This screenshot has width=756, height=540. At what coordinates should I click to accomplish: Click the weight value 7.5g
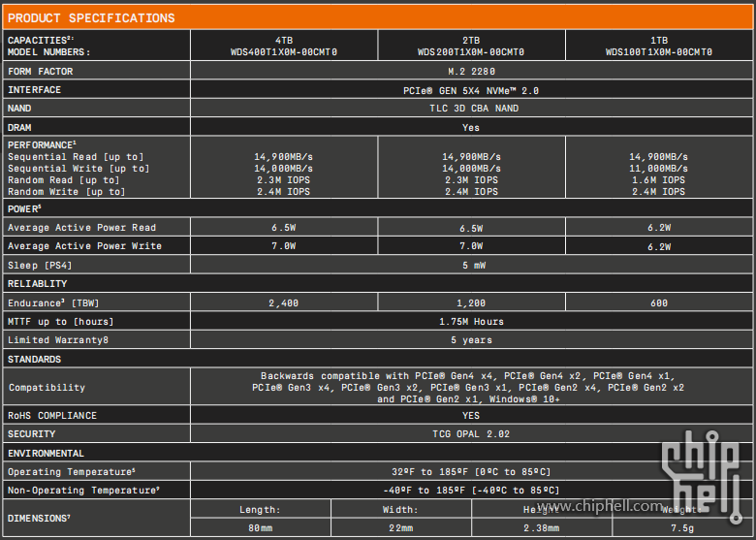click(x=682, y=528)
